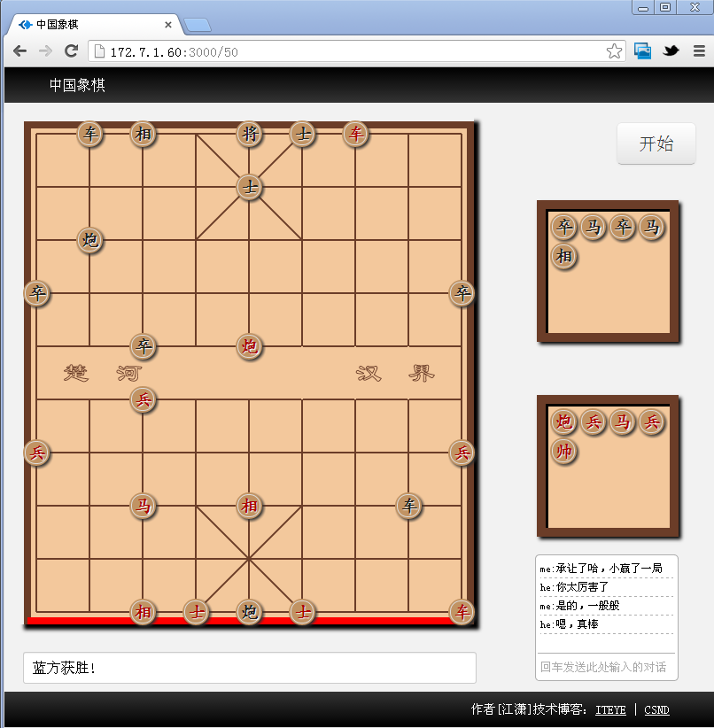Image resolution: width=714 pixels, height=728 pixels.
Task: Bookmark this page with the star icon
Action: (614, 51)
